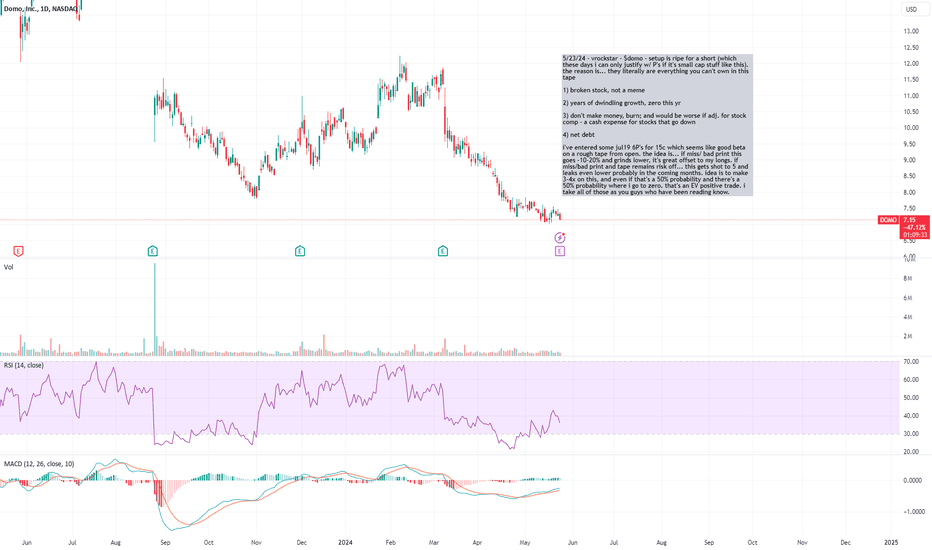The height and width of the screenshot is (550, 932).
Task: Click the 4M volume axis label
Action: [x=908, y=318]
